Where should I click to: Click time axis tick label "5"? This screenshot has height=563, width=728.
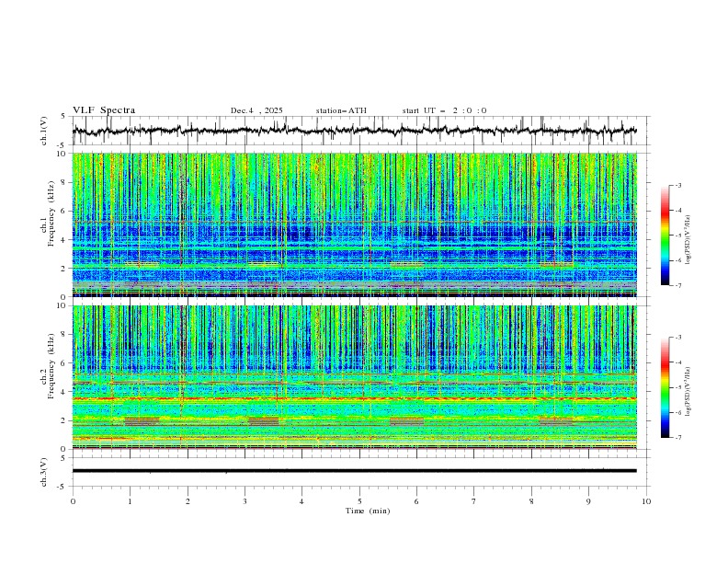pos(359,501)
